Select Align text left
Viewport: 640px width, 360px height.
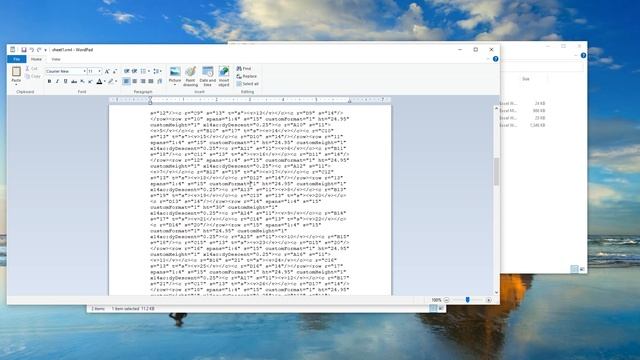point(126,81)
